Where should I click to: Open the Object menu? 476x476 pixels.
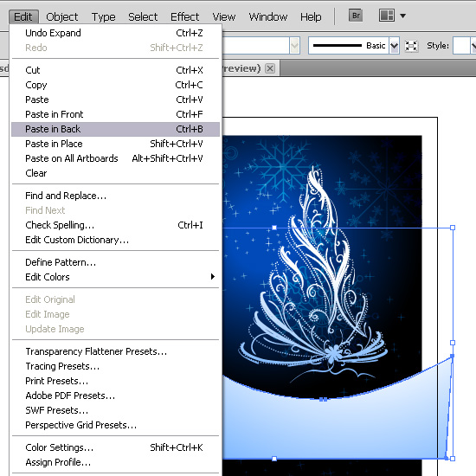tap(62, 16)
